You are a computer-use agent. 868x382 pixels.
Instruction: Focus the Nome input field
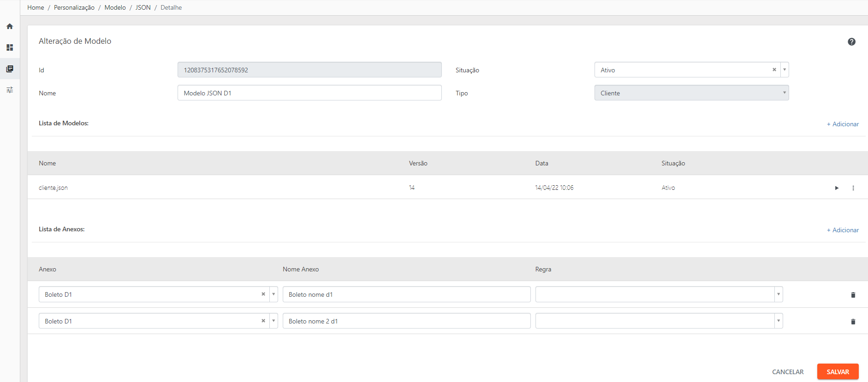[x=309, y=93]
